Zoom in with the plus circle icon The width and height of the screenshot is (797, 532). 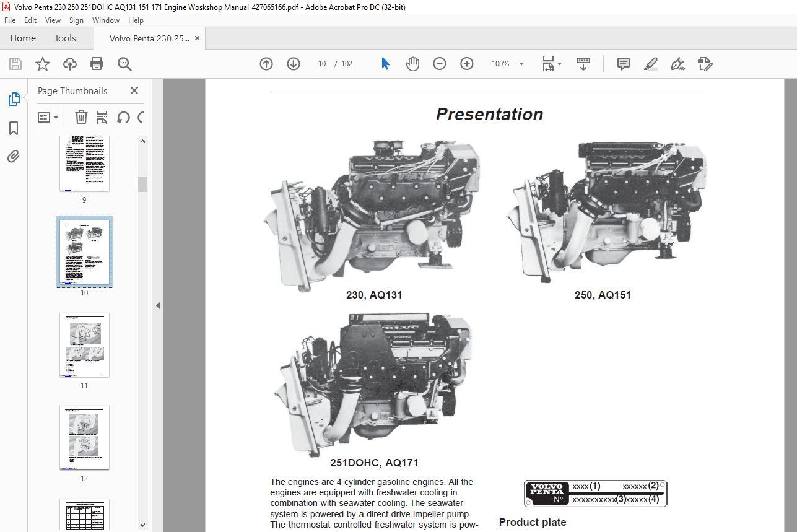[467, 64]
